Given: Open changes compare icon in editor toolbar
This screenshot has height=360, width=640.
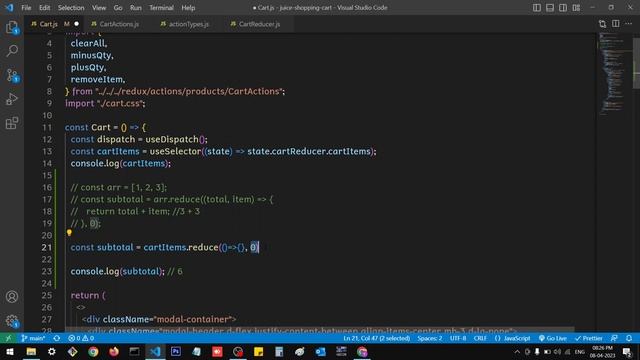Looking at the screenshot, I should pos(602,24).
